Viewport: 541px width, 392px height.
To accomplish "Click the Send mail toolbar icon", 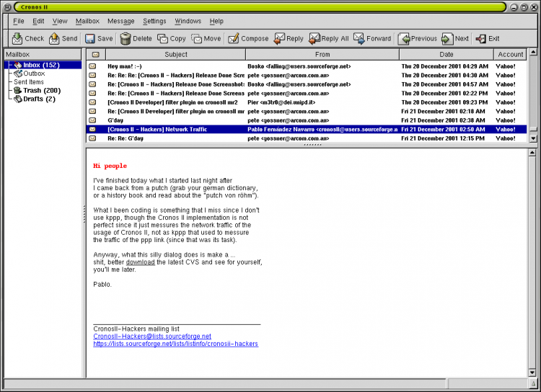I will [x=54, y=39].
